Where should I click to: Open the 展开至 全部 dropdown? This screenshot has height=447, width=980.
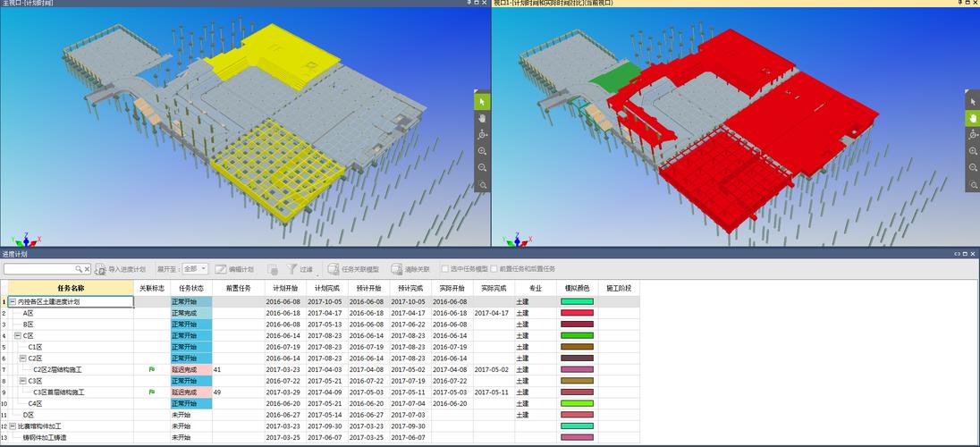tap(195, 269)
